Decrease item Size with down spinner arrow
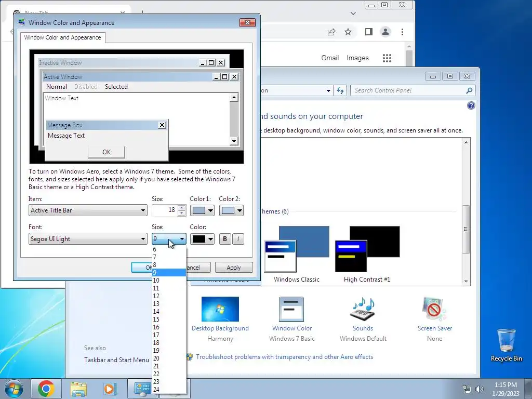 coord(181,213)
